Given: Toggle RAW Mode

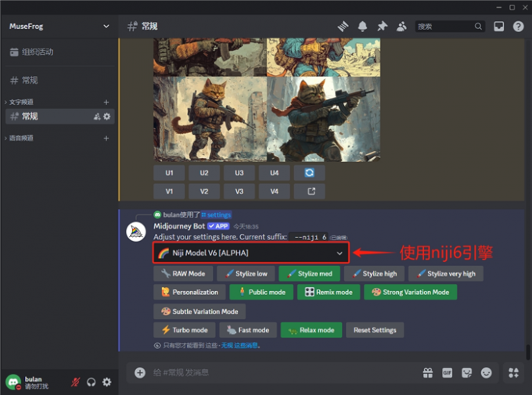Looking at the screenshot, I should (x=183, y=274).
